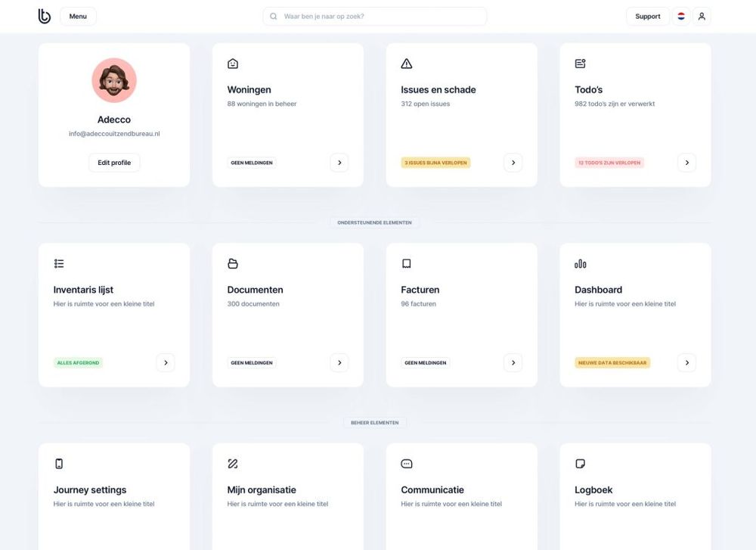This screenshot has width=756, height=550.
Task: Click the 'Ondersteunende elementen' section label
Action: pos(375,223)
